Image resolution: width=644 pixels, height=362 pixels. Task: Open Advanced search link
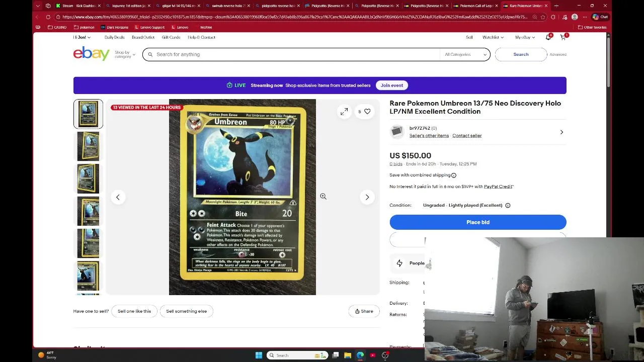coord(557,54)
